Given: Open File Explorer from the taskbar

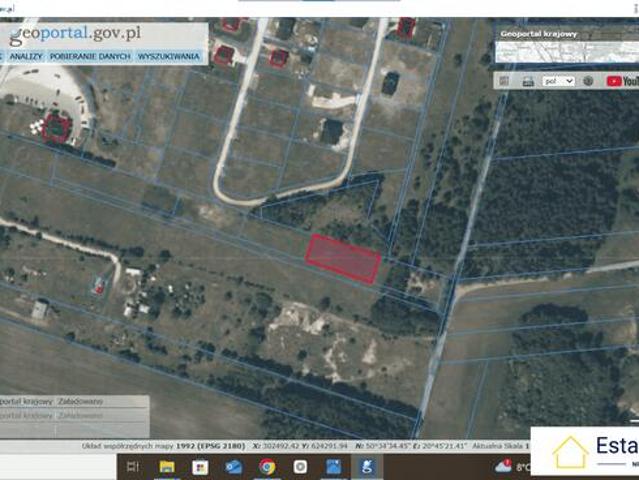Looking at the screenshot, I should click(167, 467).
